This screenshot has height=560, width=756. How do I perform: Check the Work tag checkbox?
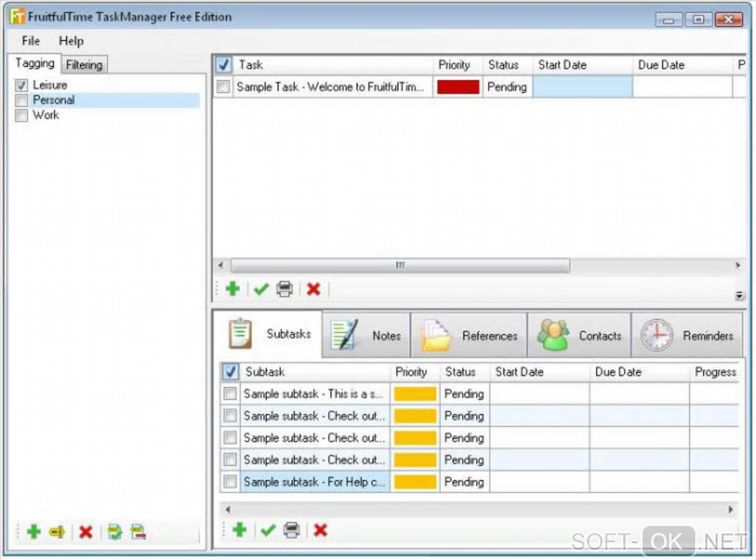click(x=21, y=115)
